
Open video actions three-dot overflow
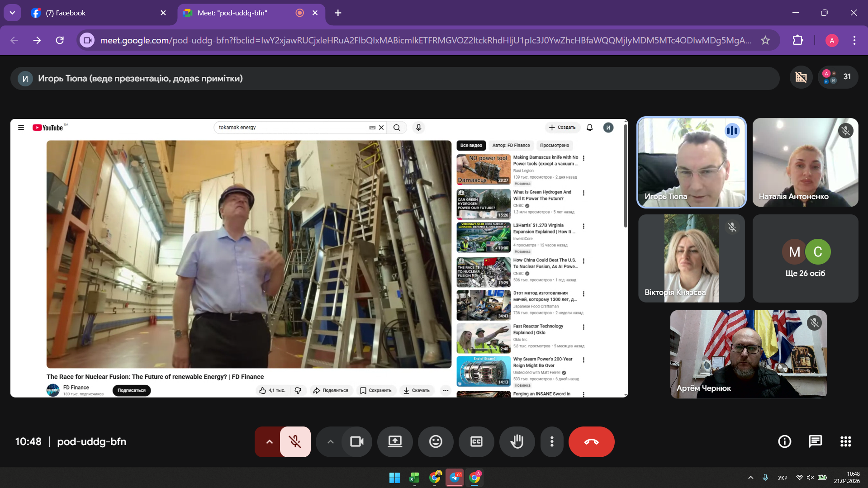pyautogui.click(x=446, y=390)
